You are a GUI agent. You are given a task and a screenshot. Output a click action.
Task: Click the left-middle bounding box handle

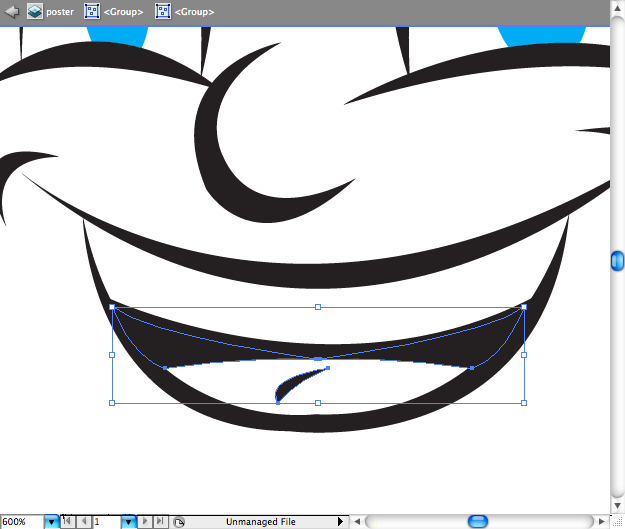(x=112, y=355)
